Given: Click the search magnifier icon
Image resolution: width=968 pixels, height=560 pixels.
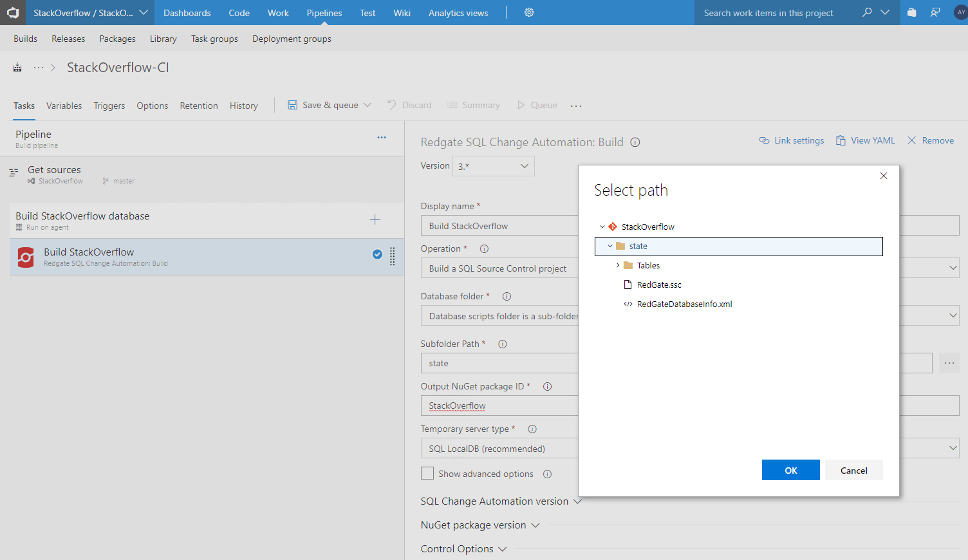Looking at the screenshot, I should [x=867, y=12].
